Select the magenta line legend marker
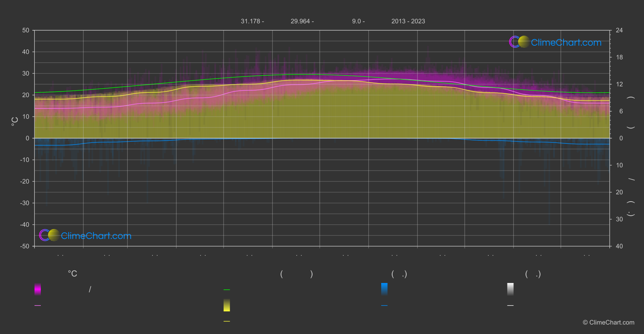Screen dimensions: 644x334 click(x=38, y=306)
